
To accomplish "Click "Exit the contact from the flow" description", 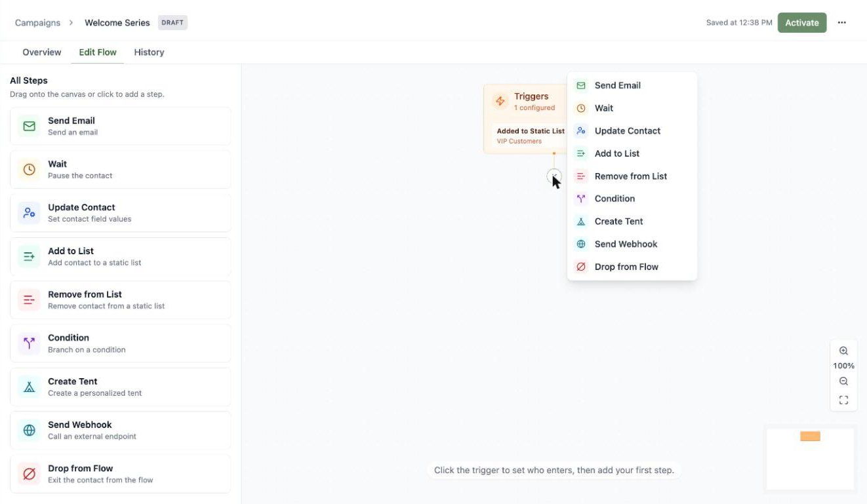I will tap(100, 480).
